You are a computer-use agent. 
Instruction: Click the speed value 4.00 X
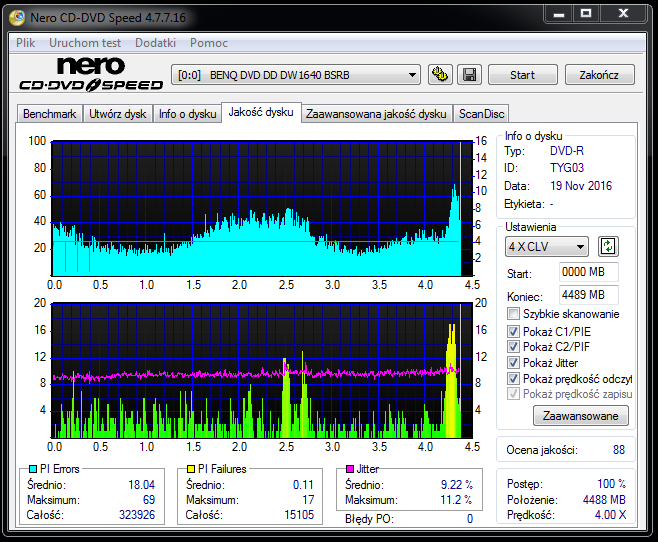point(610,515)
